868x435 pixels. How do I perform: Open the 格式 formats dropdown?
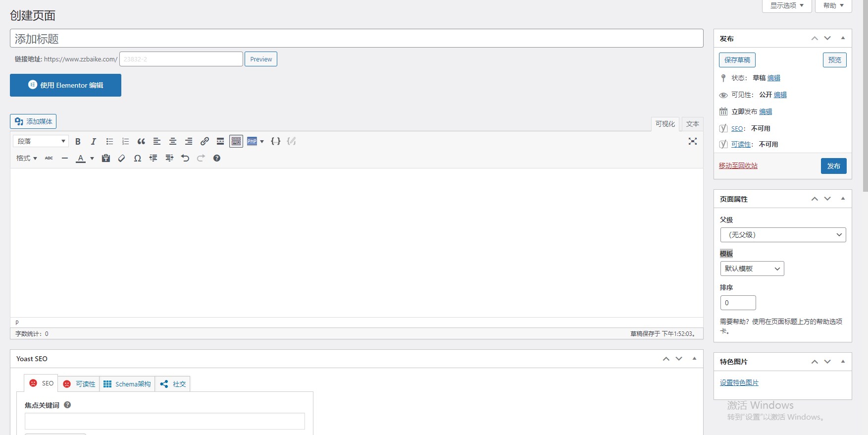coord(27,159)
